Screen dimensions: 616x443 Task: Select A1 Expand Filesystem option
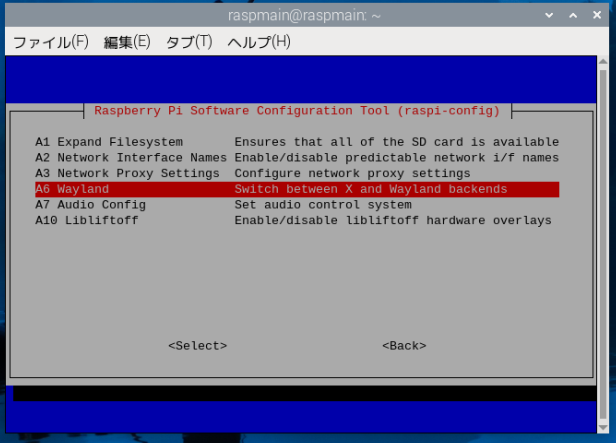coord(297,142)
